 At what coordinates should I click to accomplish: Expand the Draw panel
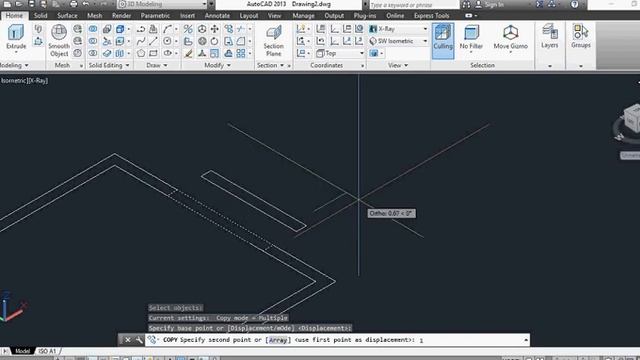point(157,65)
